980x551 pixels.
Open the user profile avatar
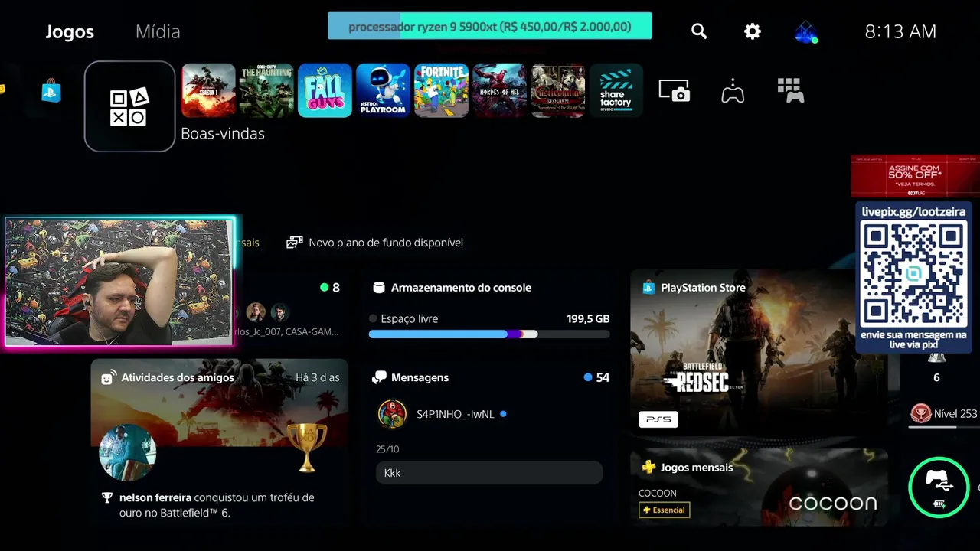click(x=805, y=32)
